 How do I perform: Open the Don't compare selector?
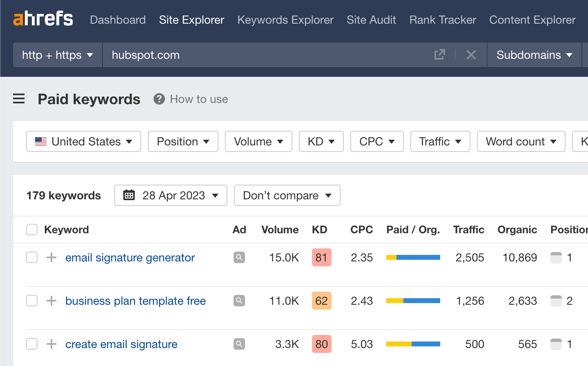pyautogui.click(x=287, y=195)
